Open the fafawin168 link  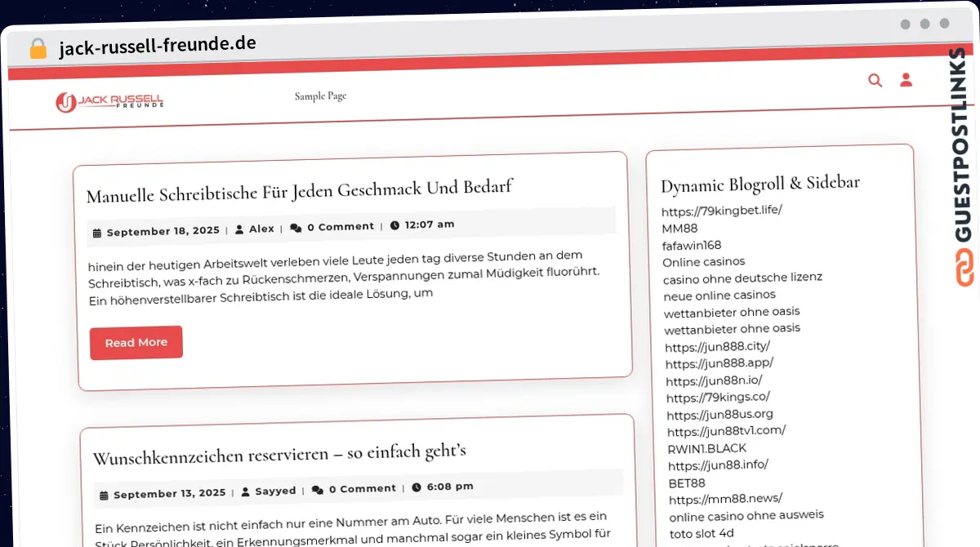(x=692, y=245)
